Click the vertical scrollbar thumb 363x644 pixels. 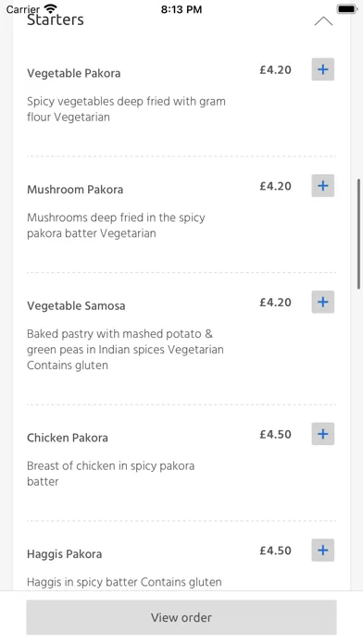[358, 234]
